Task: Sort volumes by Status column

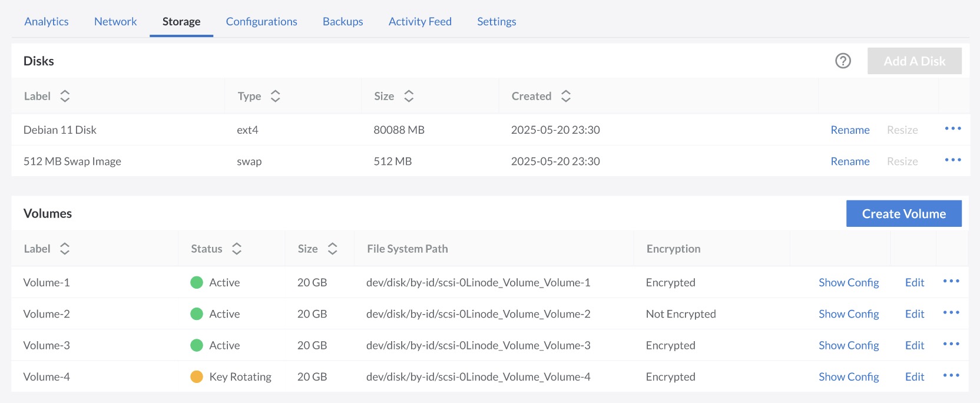Action: point(237,249)
